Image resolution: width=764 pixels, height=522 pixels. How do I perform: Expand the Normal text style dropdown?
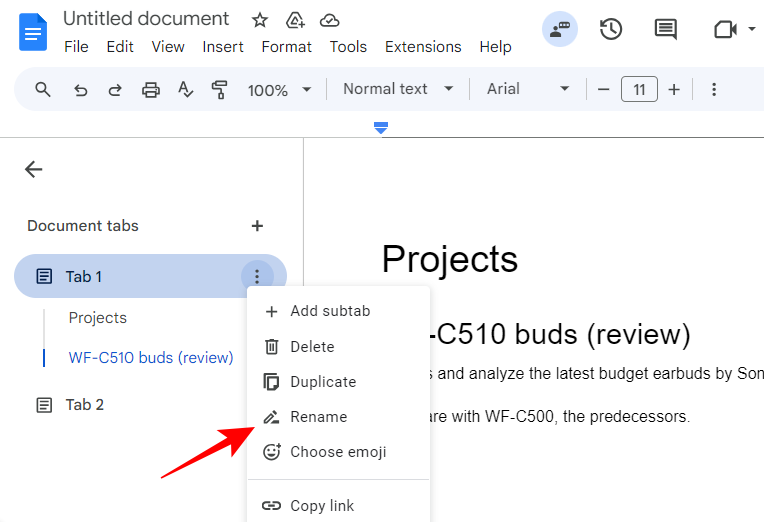[x=398, y=89]
